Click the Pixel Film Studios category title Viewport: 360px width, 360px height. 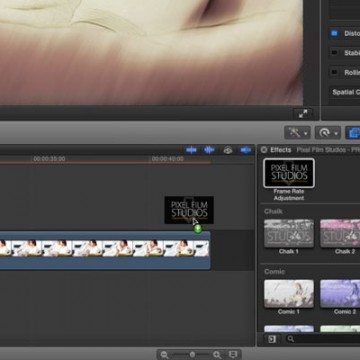328,150
